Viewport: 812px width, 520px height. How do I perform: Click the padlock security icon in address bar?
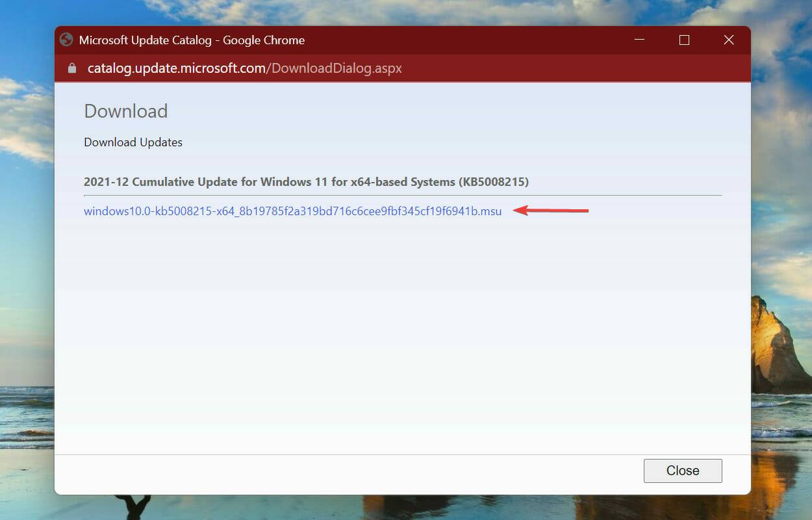tap(72, 68)
